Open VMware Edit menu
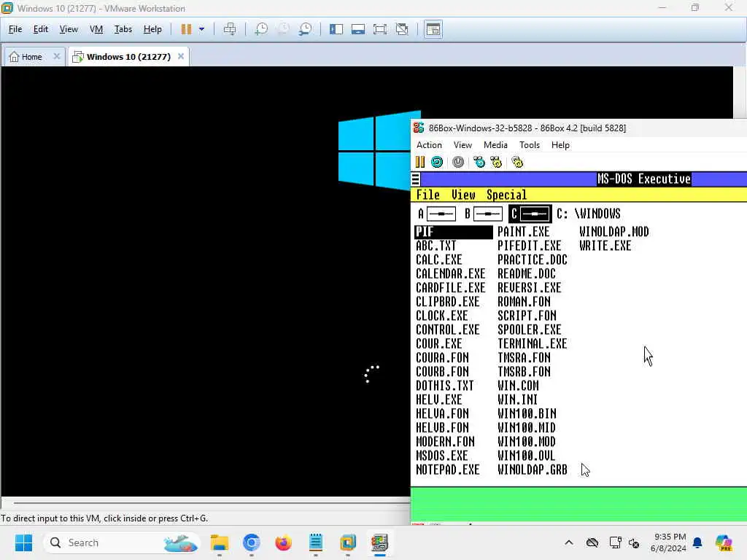 click(x=41, y=29)
